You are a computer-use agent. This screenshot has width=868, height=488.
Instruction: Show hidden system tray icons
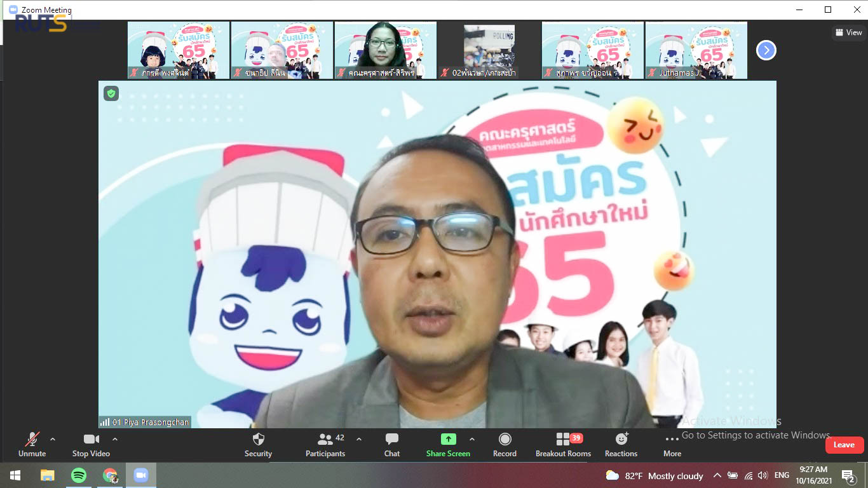point(717,475)
